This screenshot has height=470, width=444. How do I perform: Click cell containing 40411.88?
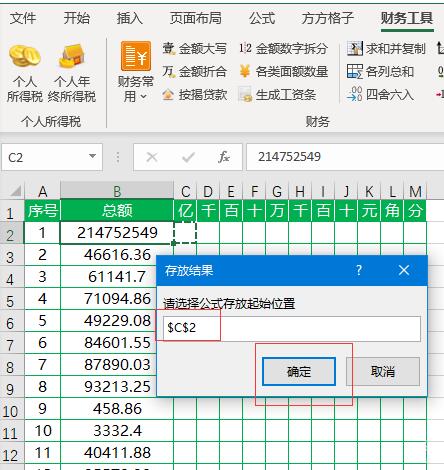coord(117,453)
